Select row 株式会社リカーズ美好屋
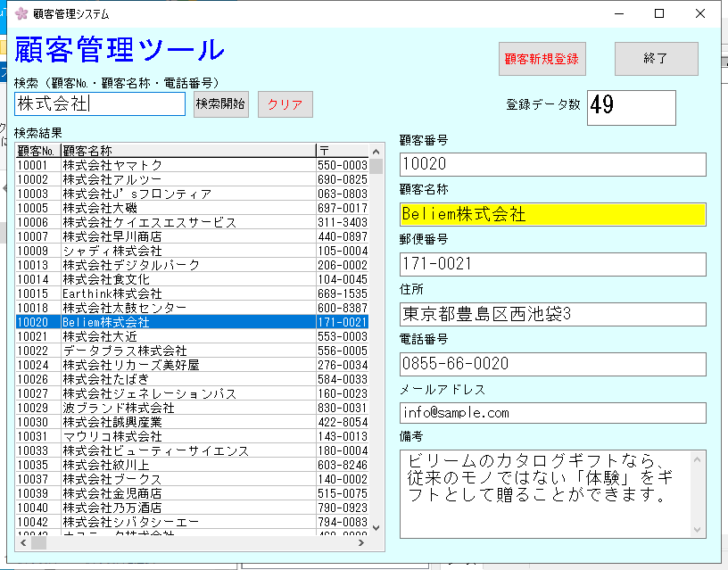This screenshot has height=570, width=728. coord(192,366)
